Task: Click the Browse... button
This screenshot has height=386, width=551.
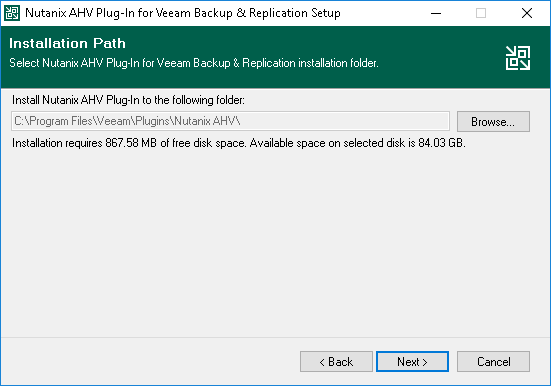Action: click(493, 122)
